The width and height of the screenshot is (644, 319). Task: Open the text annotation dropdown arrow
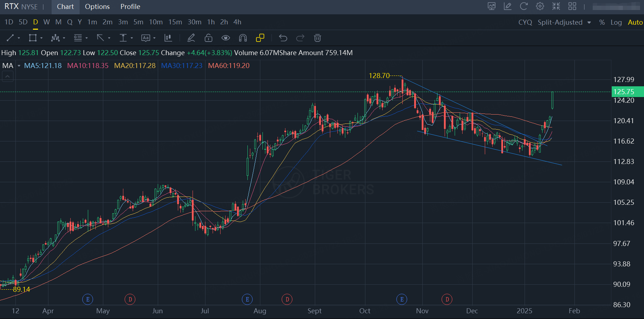155,38
